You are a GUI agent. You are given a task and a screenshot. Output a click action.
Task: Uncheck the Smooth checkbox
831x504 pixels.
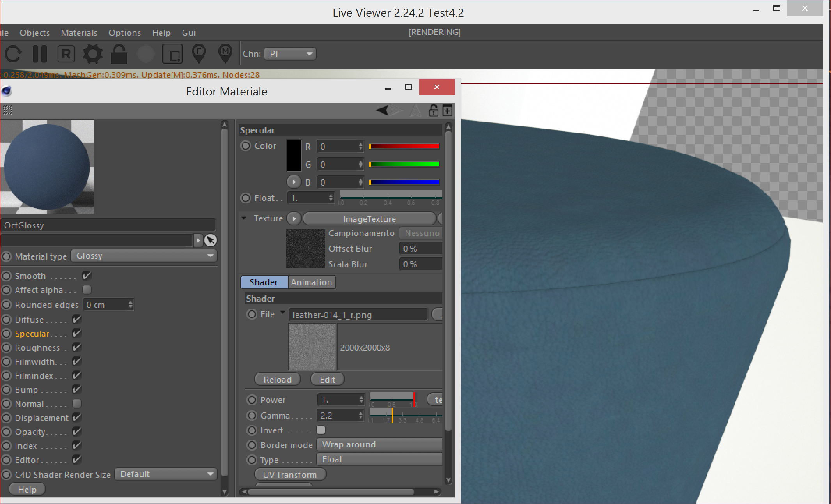87,276
